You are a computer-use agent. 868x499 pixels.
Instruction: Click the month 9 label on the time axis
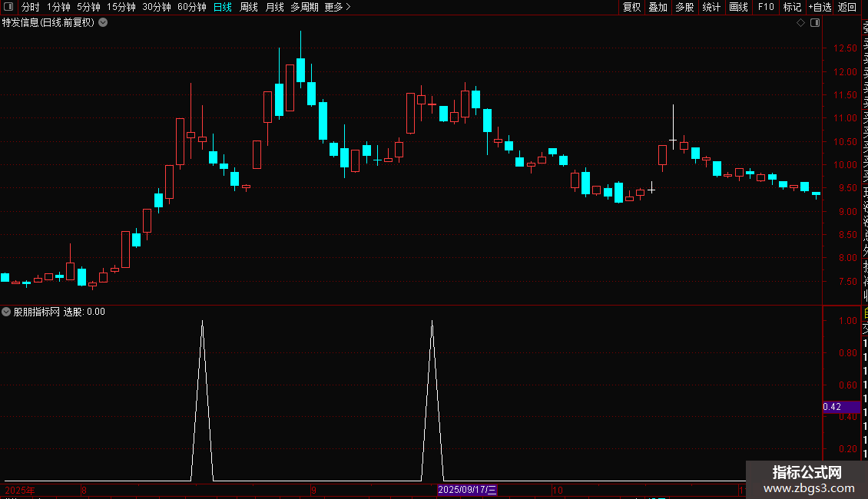coord(313,490)
